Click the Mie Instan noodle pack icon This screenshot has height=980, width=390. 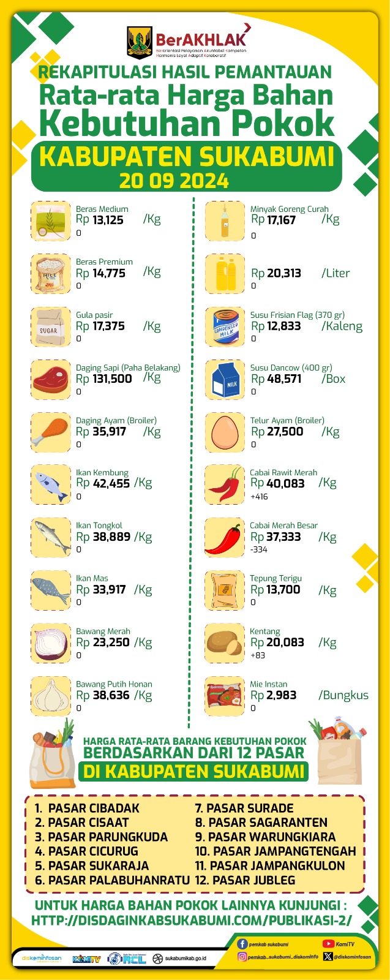(x=225, y=696)
